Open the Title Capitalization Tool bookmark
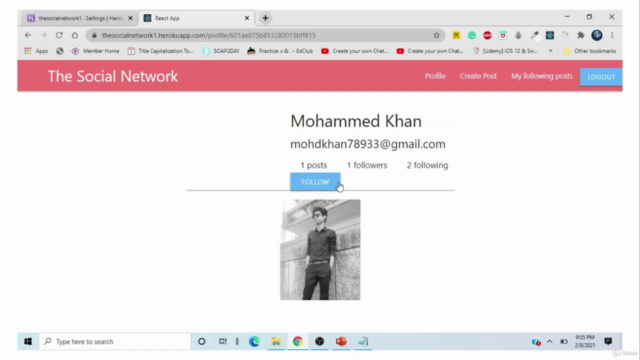640x360 pixels. tap(160, 51)
